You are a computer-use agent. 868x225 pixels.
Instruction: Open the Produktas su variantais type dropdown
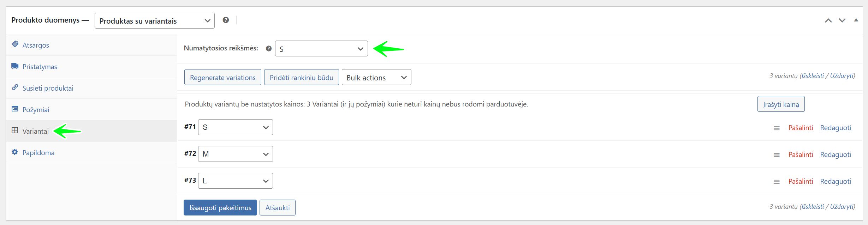(155, 21)
